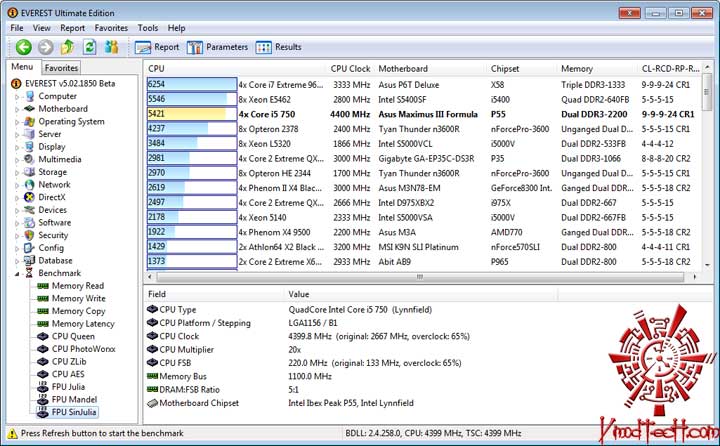Select the Network tree icon
The width and height of the screenshot is (720, 446).
[29, 185]
